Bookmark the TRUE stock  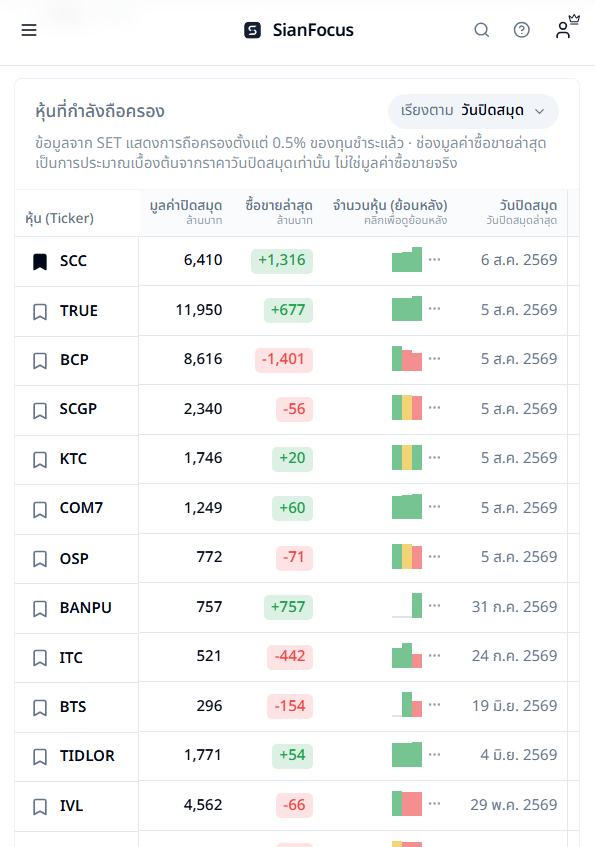tap(40, 312)
